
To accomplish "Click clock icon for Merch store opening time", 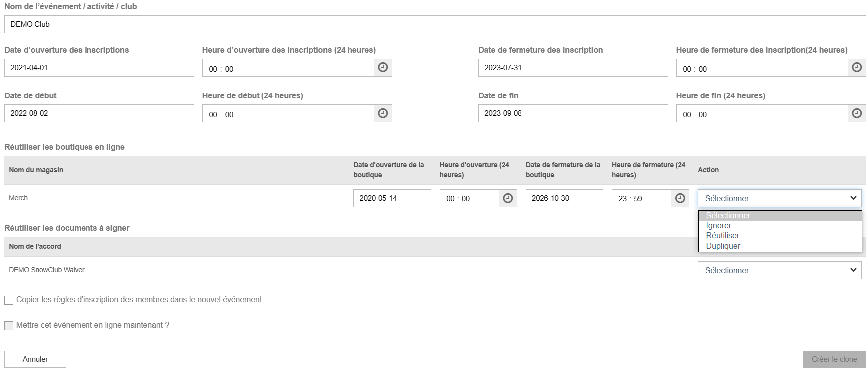I will tap(508, 198).
